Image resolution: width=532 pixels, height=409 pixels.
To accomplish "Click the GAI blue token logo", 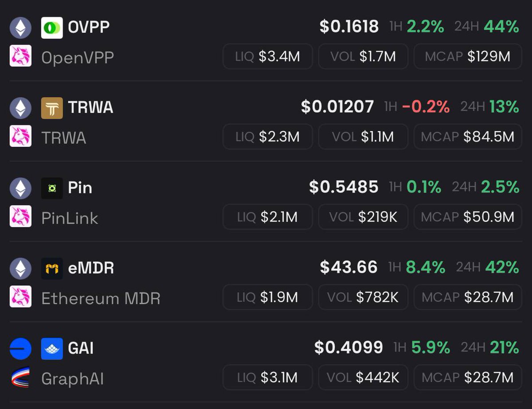I will [52, 349].
